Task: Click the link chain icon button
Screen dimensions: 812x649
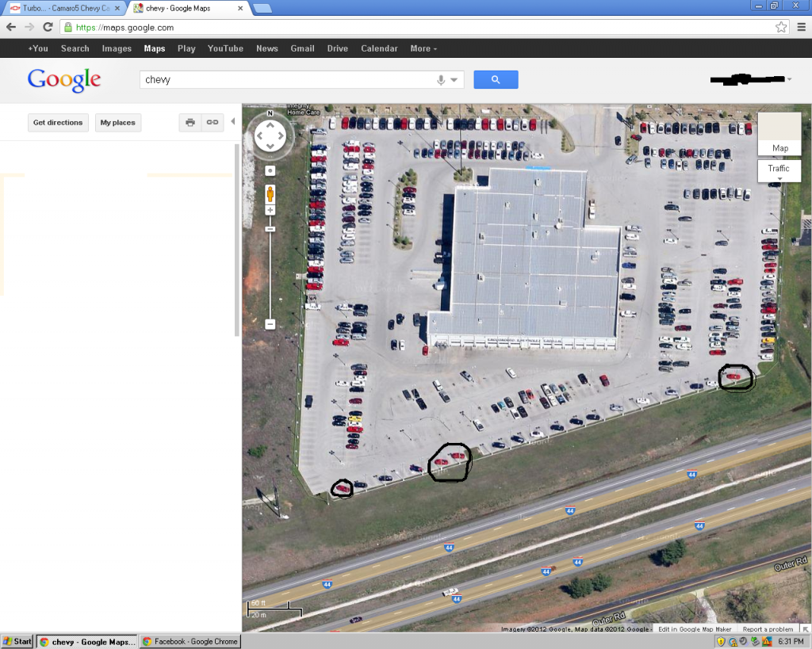Action: [x=213, y=123]
